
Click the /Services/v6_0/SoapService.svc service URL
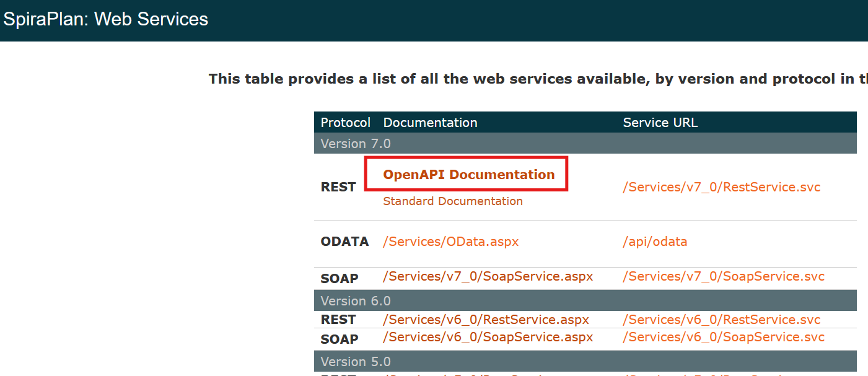coord(723,337)
